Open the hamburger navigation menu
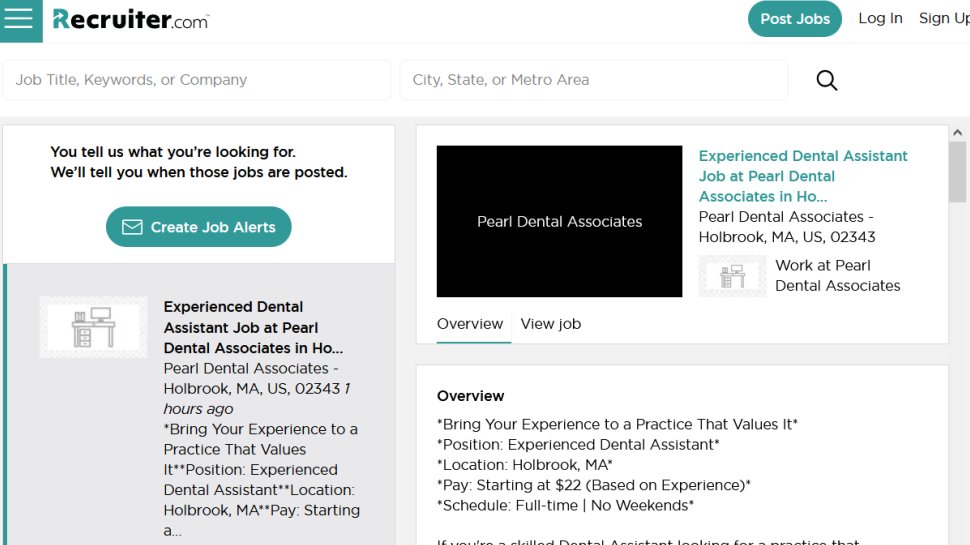This screenshot has height=545, width=970. (19, 19)
